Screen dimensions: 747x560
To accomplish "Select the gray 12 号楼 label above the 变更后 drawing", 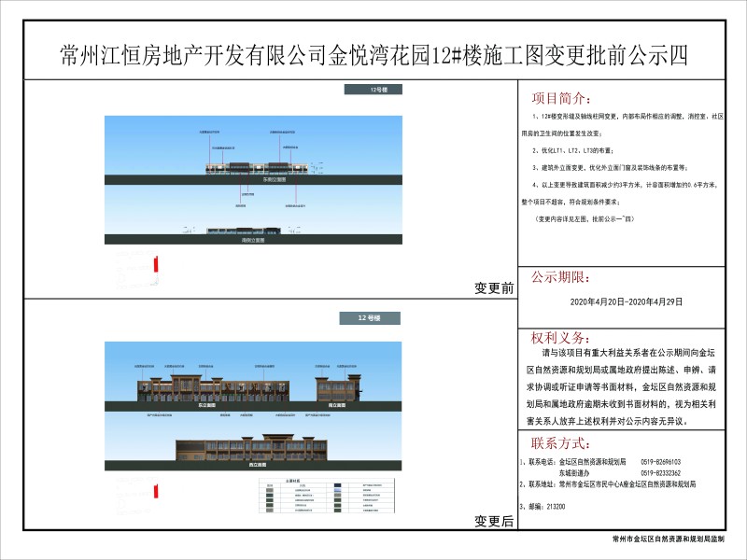I will 370,318.
